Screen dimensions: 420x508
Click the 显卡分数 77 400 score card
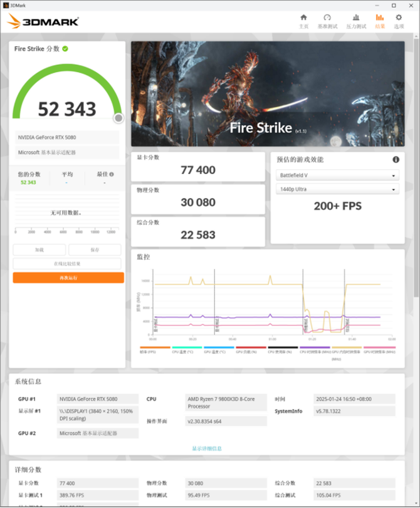[x=198, y=167]
